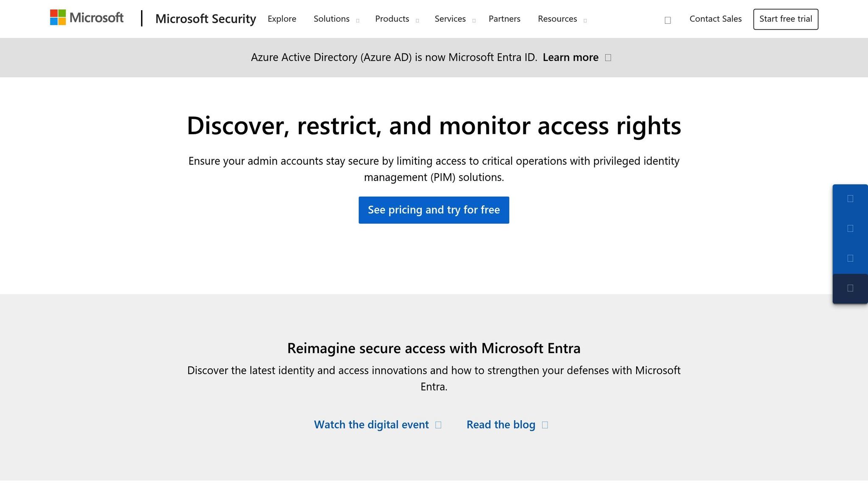Click the Azure AD is now Entra ID text
868x488 pixels.
point(394,57)
